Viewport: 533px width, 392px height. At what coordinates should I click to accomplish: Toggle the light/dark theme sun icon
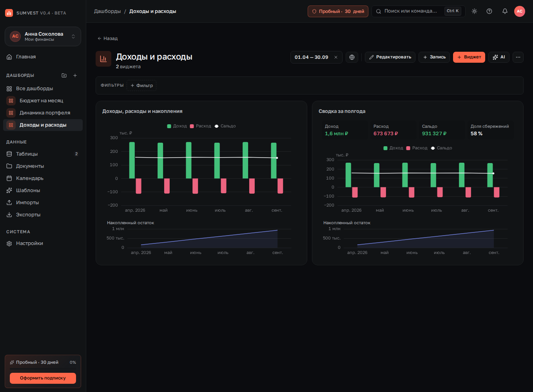474,11
